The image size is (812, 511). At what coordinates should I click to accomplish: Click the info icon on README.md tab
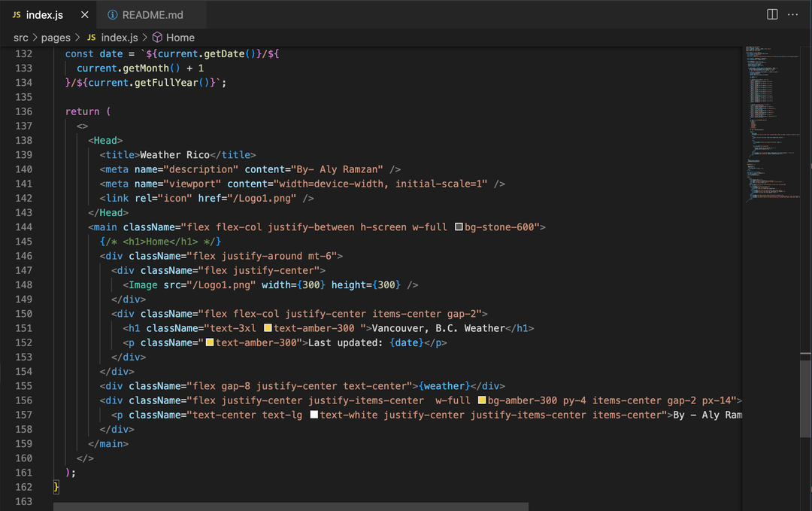coord(113,15)
